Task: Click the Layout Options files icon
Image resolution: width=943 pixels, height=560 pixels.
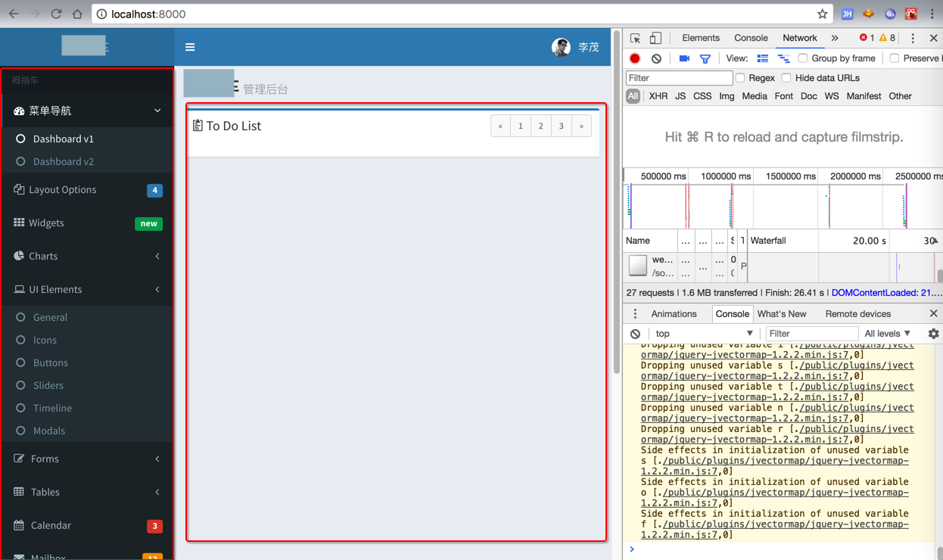Action: point(19,189)
